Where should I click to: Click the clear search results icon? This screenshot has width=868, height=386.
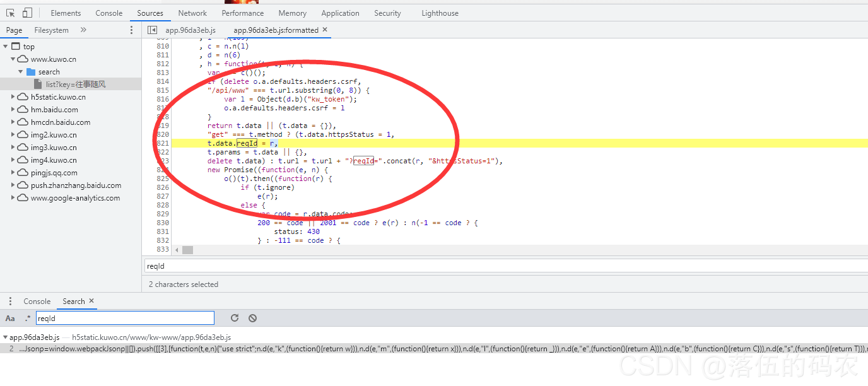[252, 318]
